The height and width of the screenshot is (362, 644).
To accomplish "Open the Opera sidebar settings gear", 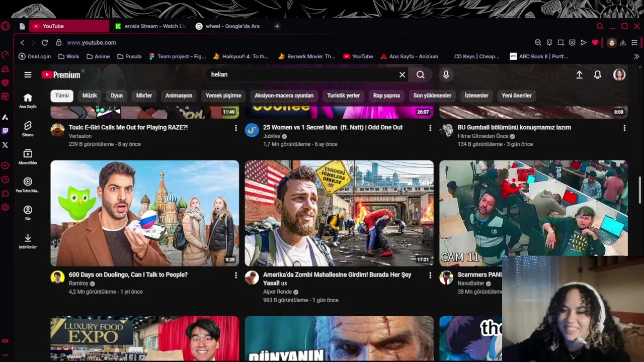I will (x=5, y=207).
